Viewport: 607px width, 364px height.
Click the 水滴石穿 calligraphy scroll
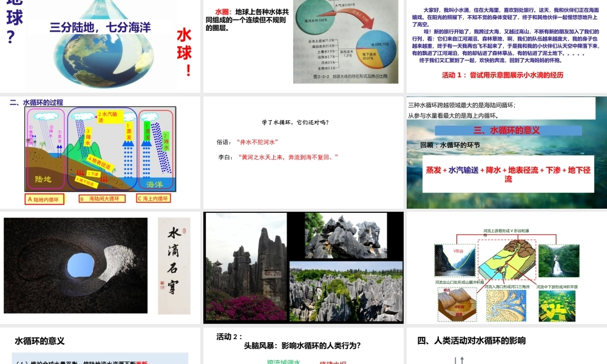click(x=174, y=266)
